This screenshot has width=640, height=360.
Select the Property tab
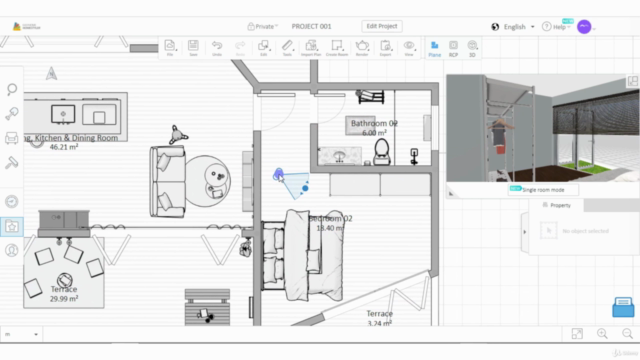tap(556, 205)
